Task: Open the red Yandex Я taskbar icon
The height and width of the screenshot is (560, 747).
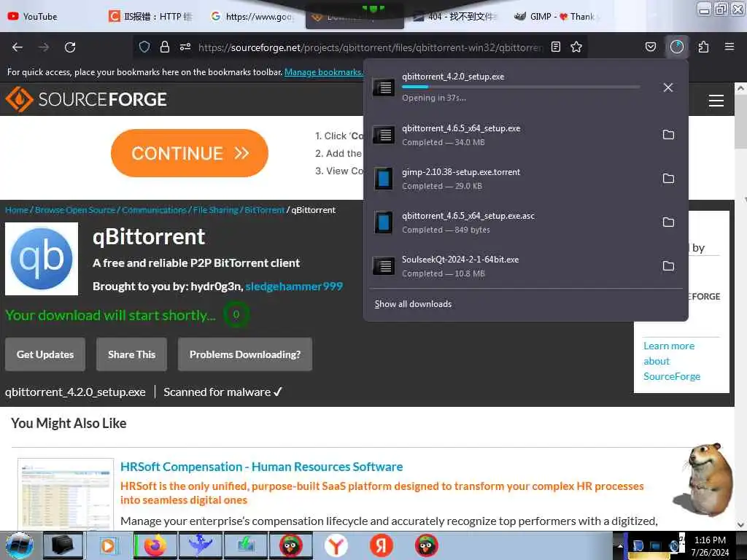Action: click(x=381, y=545)
